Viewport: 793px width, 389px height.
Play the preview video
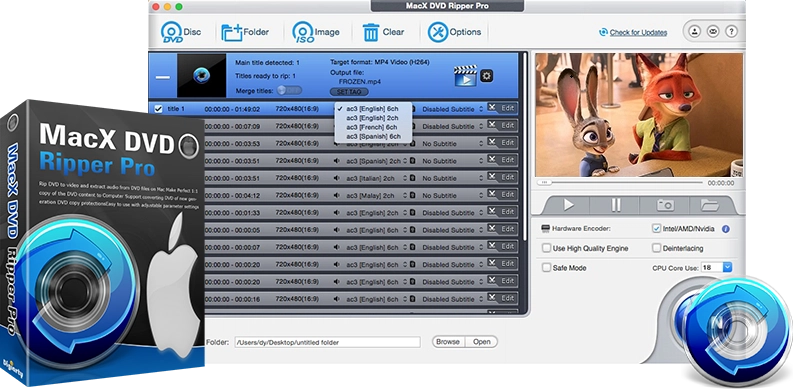click(568, 205)
